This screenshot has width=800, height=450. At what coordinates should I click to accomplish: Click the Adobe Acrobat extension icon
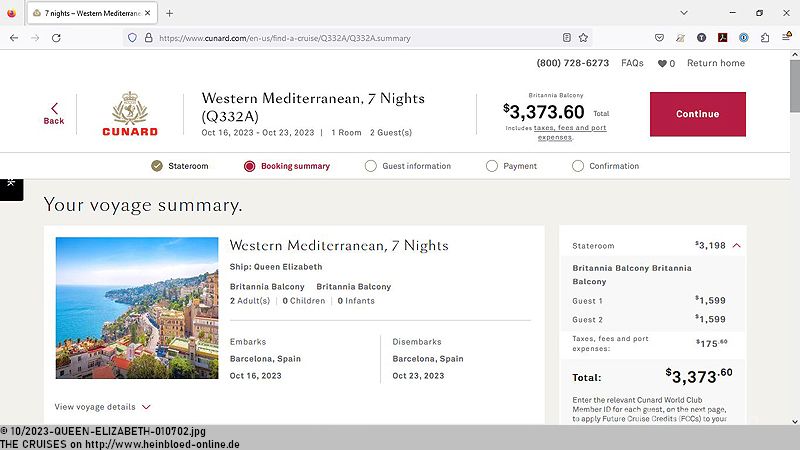coord(722,37)
